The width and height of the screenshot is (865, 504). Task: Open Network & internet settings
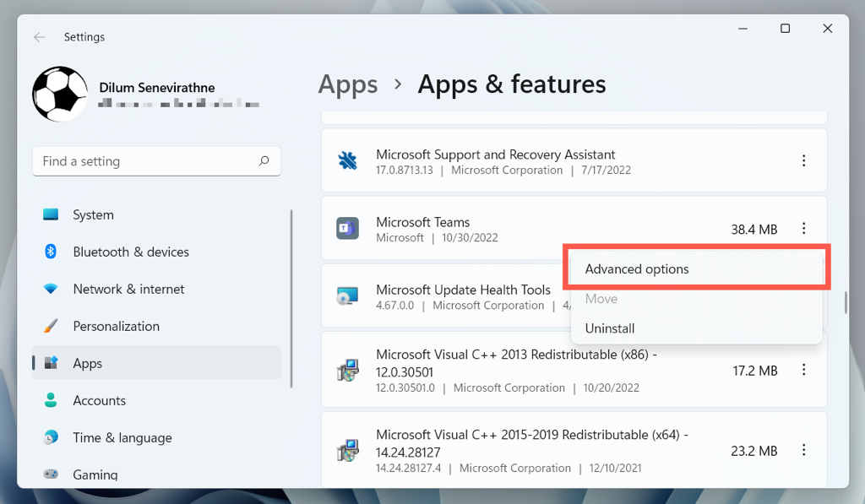point(128,289)
